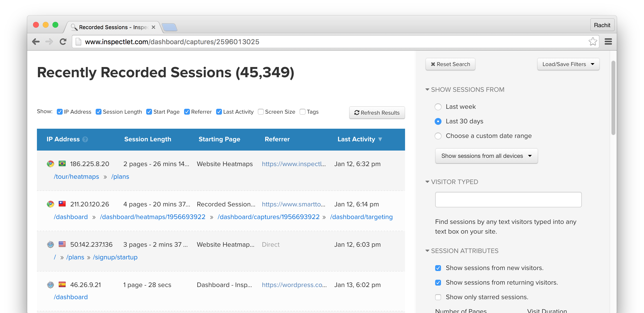
Task: Select Choose a custom date range
Action: click(x=438, y=136)
